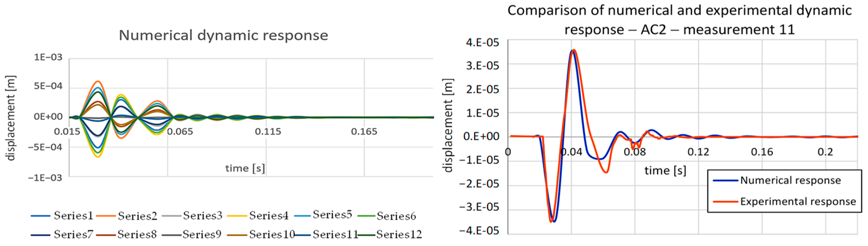
Task: Click the Series2 legend entry
Action: (x=137, y=216)
